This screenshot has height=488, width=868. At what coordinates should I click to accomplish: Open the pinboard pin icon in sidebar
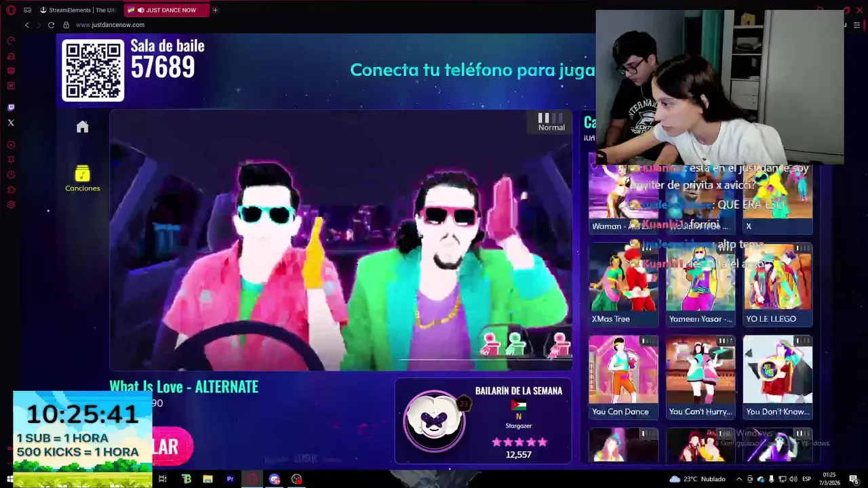(11, 160)
